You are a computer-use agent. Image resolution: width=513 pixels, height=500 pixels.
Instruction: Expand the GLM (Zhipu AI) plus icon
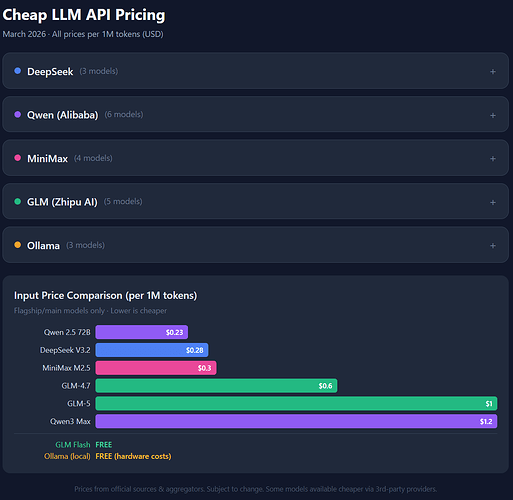coord(493,202)
